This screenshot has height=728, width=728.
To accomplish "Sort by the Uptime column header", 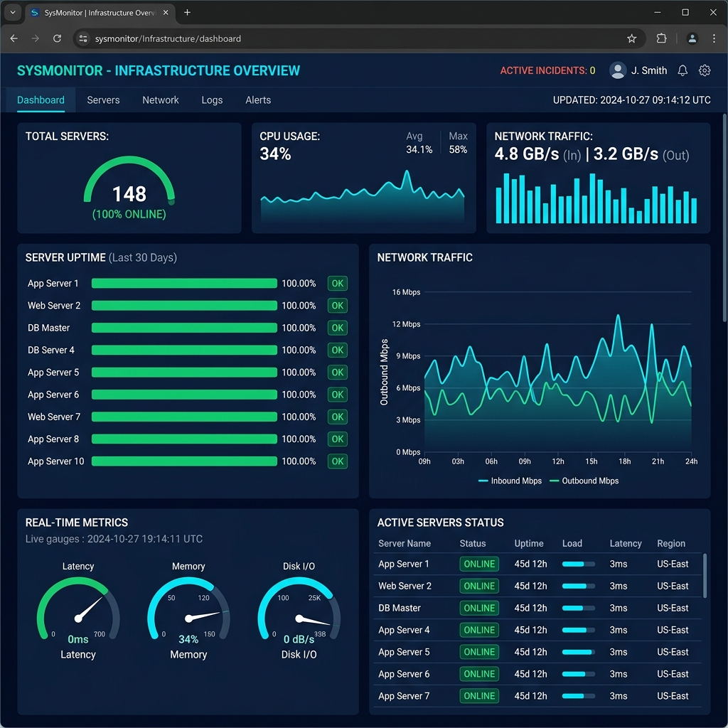I will tap(529, 543).
